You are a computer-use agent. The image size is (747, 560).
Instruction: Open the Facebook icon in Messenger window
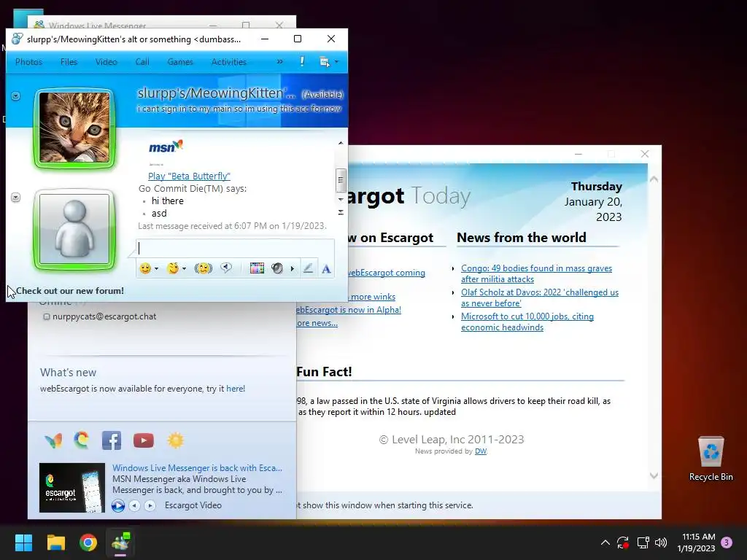point(112,440)
